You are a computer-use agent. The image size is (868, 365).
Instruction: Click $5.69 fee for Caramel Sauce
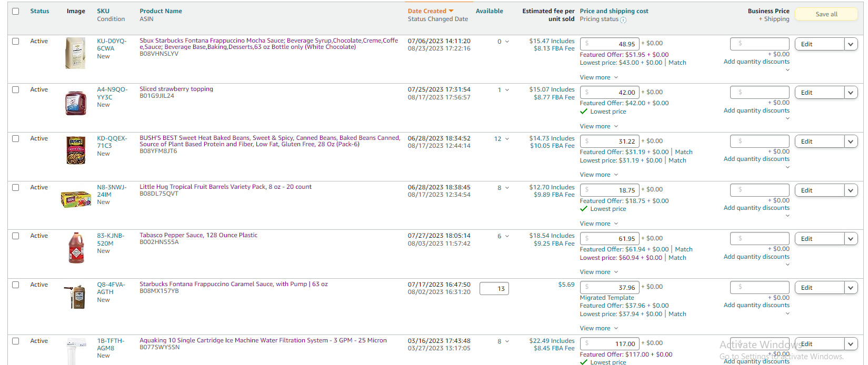(566, 285)
